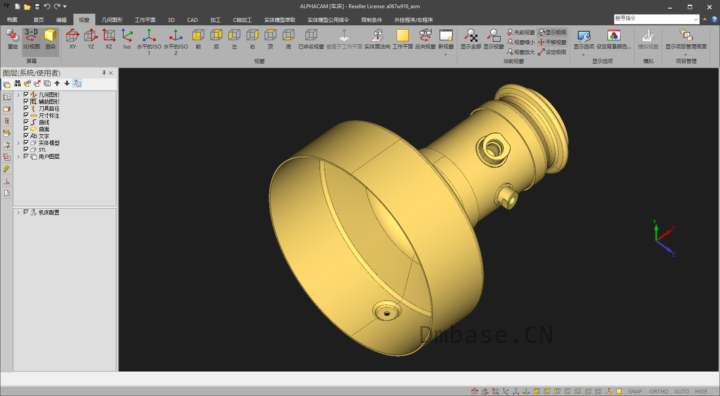Screen dimensions: 720x396
Task: Open the named views (已命名视窗) cube
Action: [x=311, y=39]
